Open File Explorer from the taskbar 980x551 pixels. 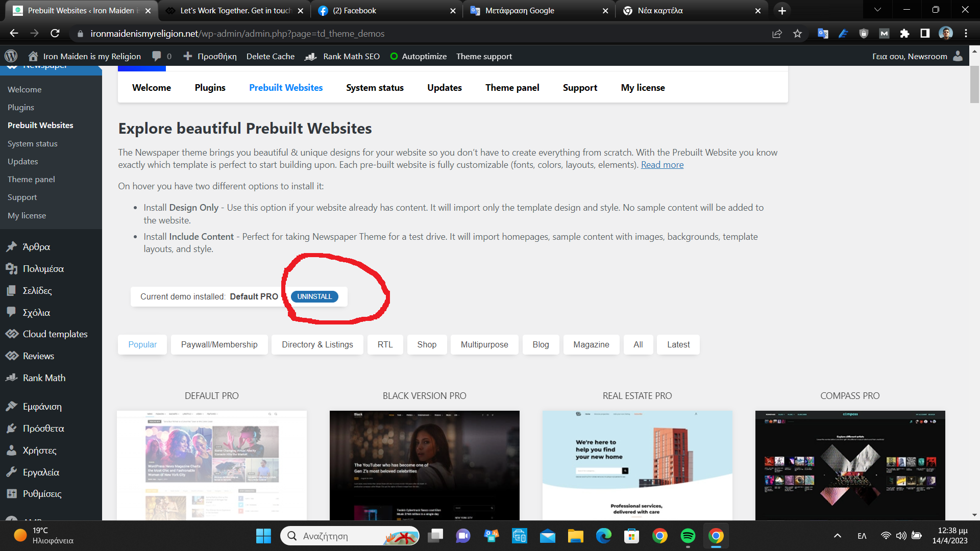(575, 536)
